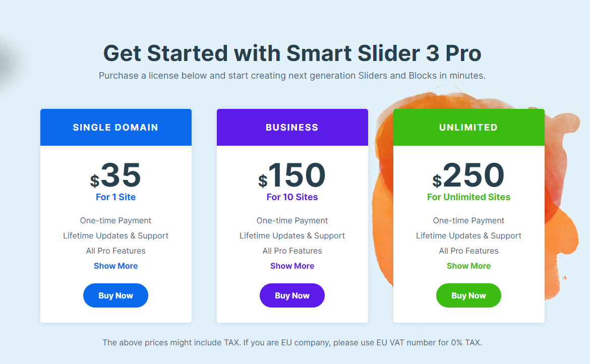This screenshot has width=590, height=364.
Task: Click the $35 price text
Action: coord(115,175)
